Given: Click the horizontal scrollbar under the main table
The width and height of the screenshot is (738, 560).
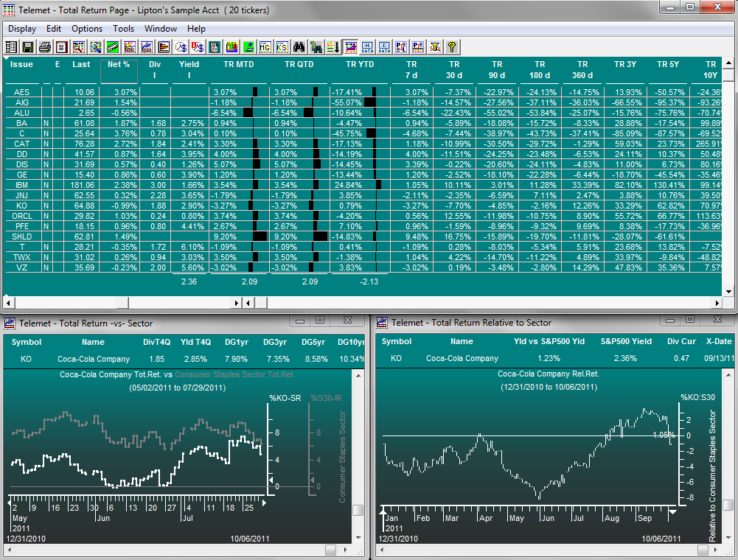Looking at the screenshot, I should point(122,302).
